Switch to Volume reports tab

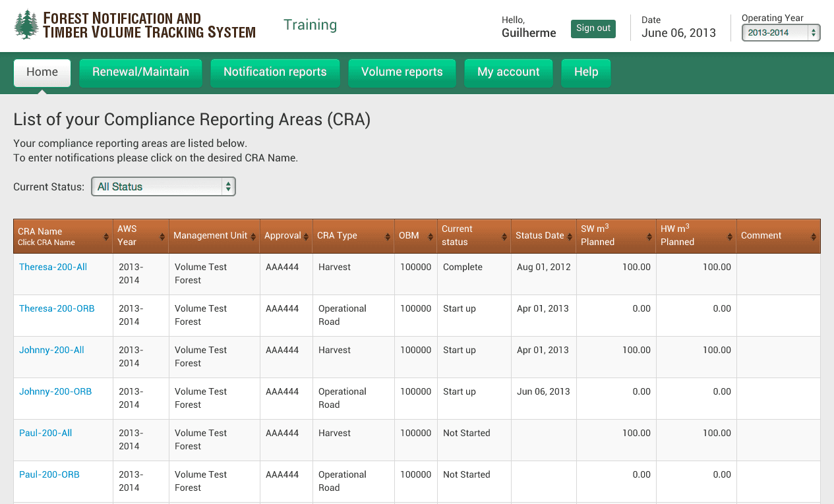[402, 72]
